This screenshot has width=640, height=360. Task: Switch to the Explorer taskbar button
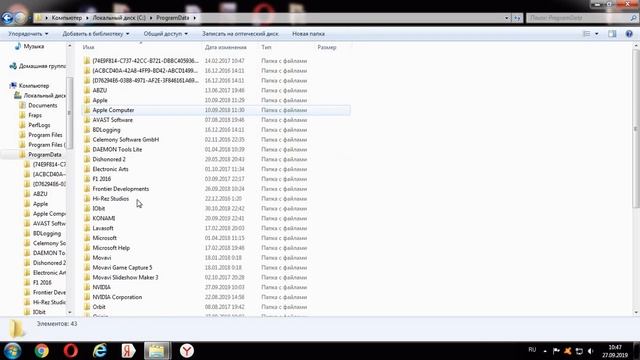pos(157,351)
